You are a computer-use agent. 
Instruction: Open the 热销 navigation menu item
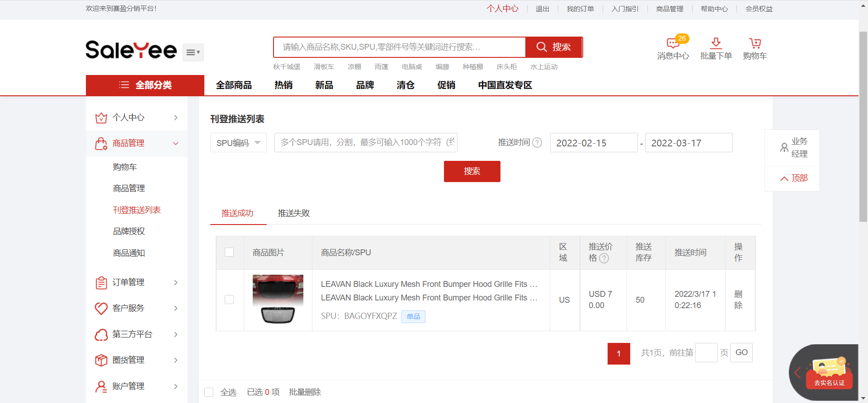(283, 85)
